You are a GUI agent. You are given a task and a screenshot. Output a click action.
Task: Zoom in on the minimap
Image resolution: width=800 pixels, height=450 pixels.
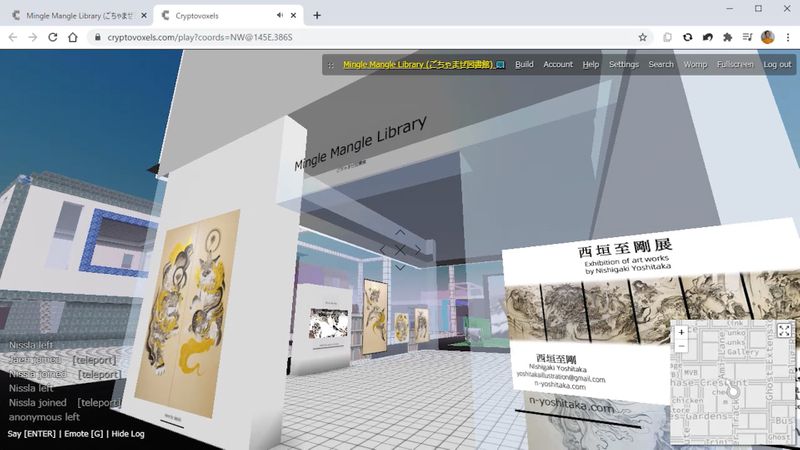681,332
